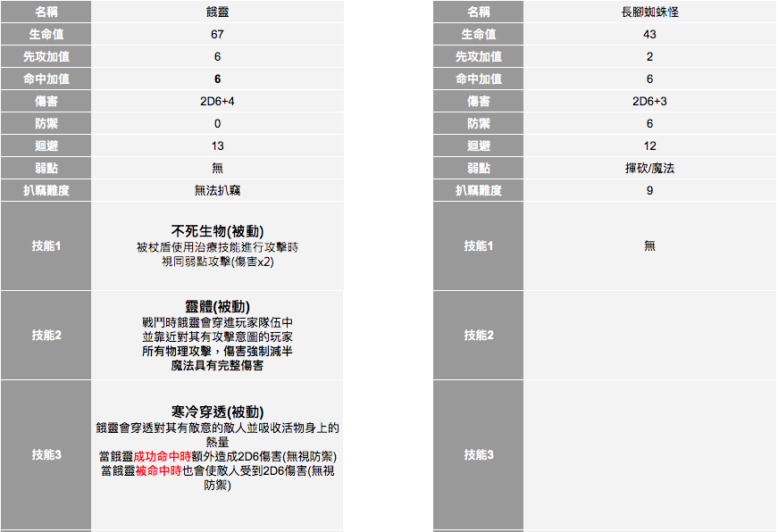This screenshot has height=532, width=778.
Task: Click the 防禦 header in 長腳蜘蛛怪's table
Action: click(478, 123)
